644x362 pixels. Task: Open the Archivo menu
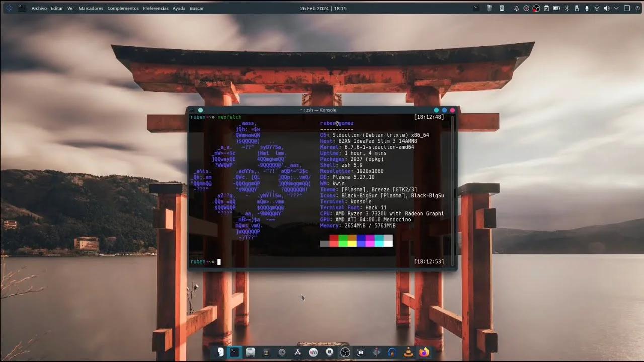pos(39,8)
